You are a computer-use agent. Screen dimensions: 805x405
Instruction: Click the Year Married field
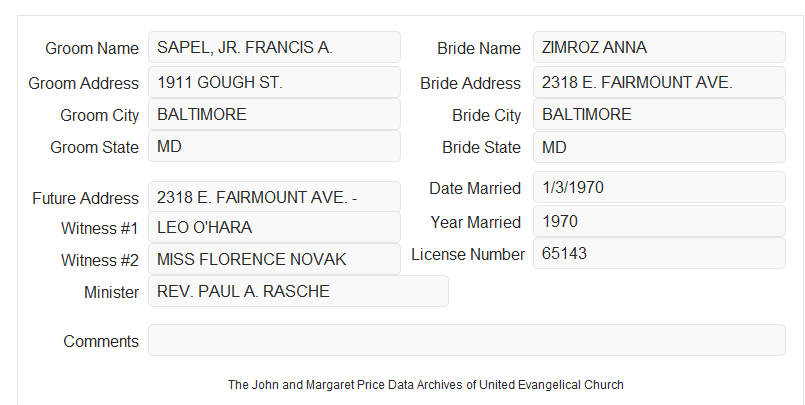coord(659,221)
